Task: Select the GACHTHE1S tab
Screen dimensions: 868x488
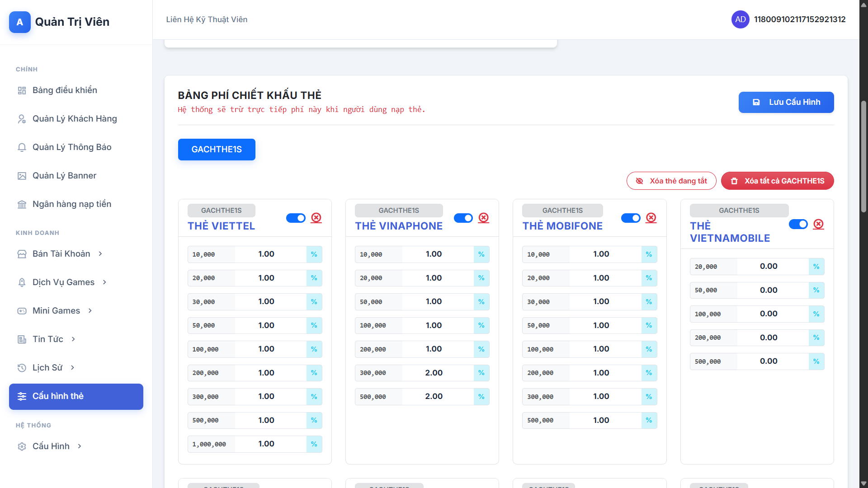Action: 217,150
